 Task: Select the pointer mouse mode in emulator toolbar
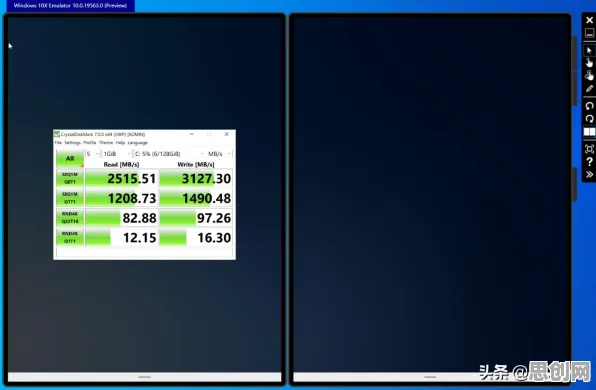(589, 51)
